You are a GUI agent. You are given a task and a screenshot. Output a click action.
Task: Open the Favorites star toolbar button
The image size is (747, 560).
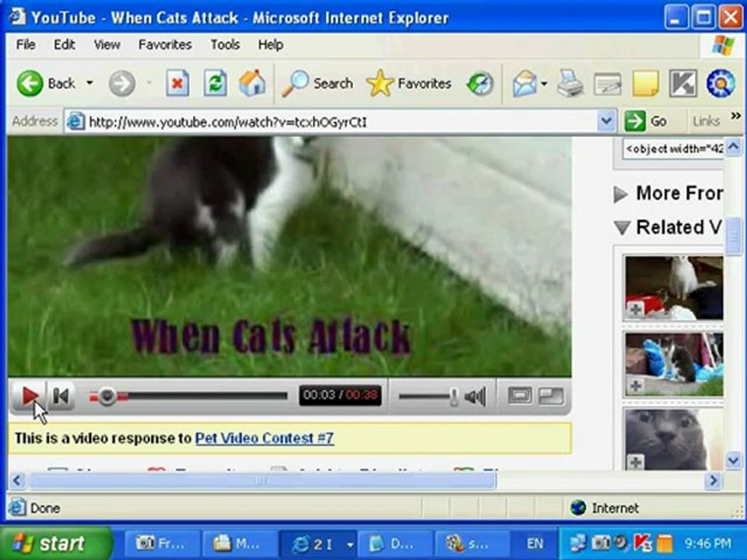pyautogui.click(x=409, y=84)
